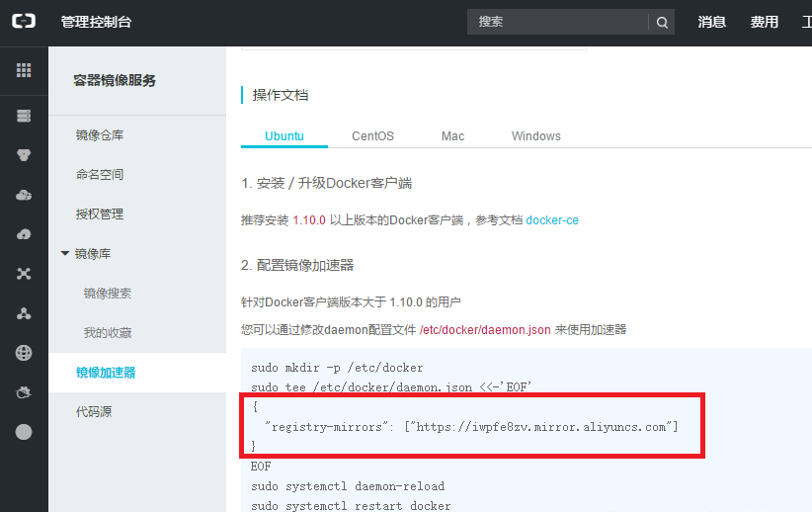Click the three-hexagon cluster sidebar icon
Viewport: 812px width, 512px height.
[24, 155]
